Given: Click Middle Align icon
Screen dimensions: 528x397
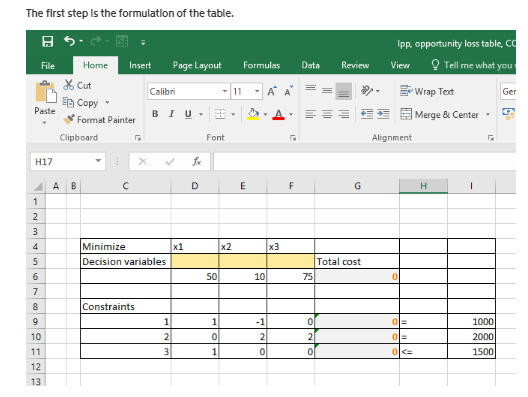Looking at the screenshot, I should coord(327,90).
